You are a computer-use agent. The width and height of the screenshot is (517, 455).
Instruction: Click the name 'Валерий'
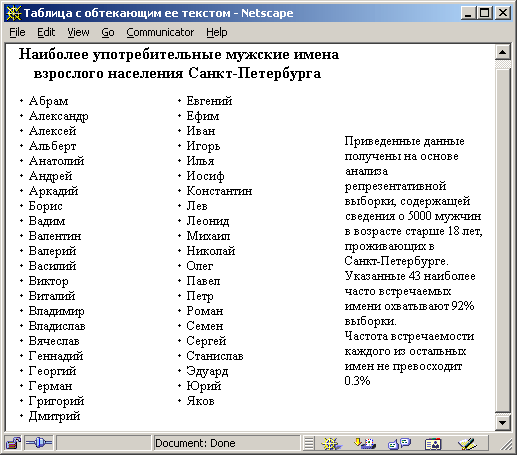pos(53,251)
